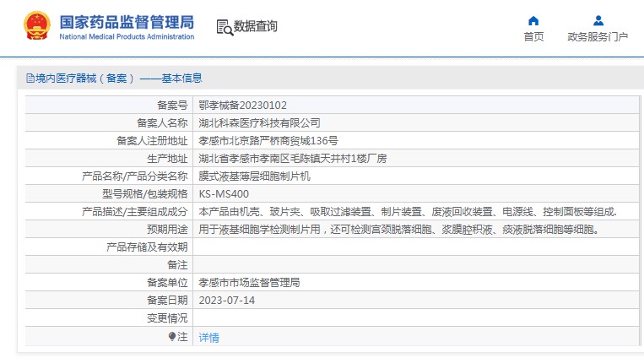Go to 首页 in the top navigation

533,37
